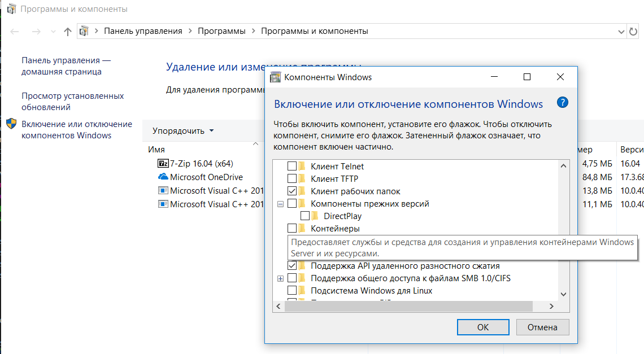Click the refresh icon in address bar
The image size is (644, 354).
coord(634,31)
